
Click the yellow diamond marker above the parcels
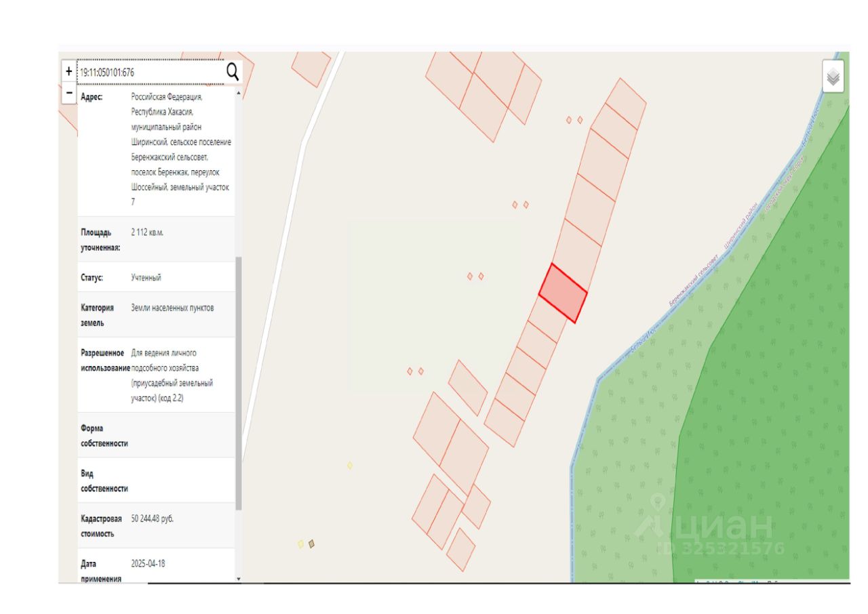[350, 465]
